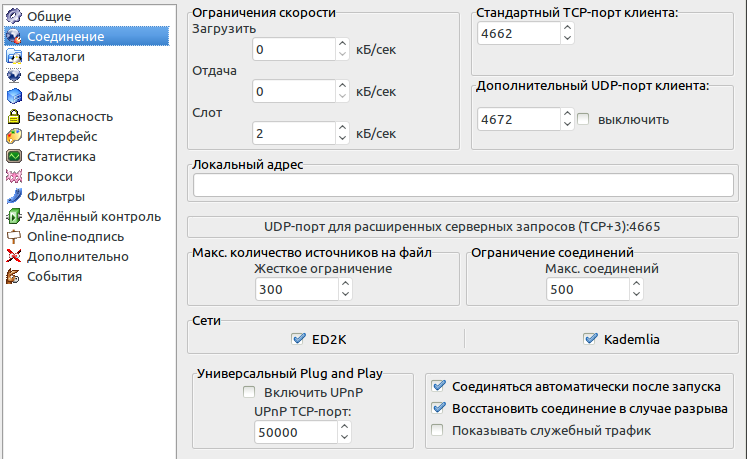Decrease Макс. соединений value
Viewport: 747px width, 459px height.
coord(636,294)
